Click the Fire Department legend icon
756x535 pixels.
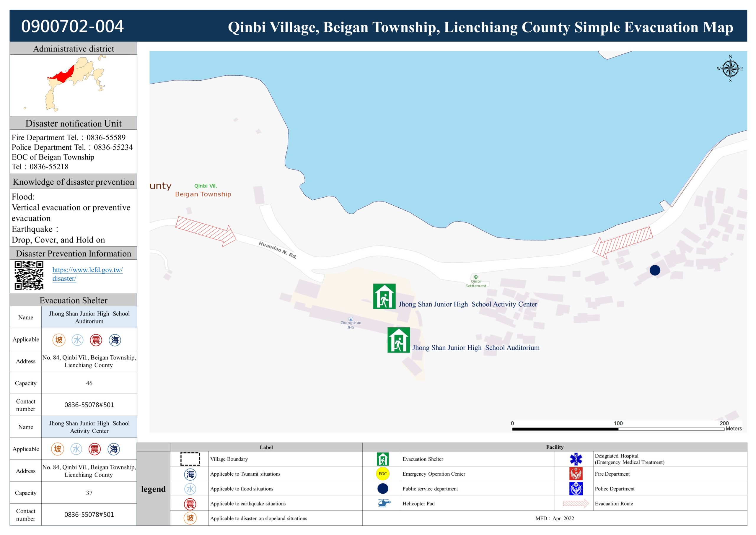(576, 474)
